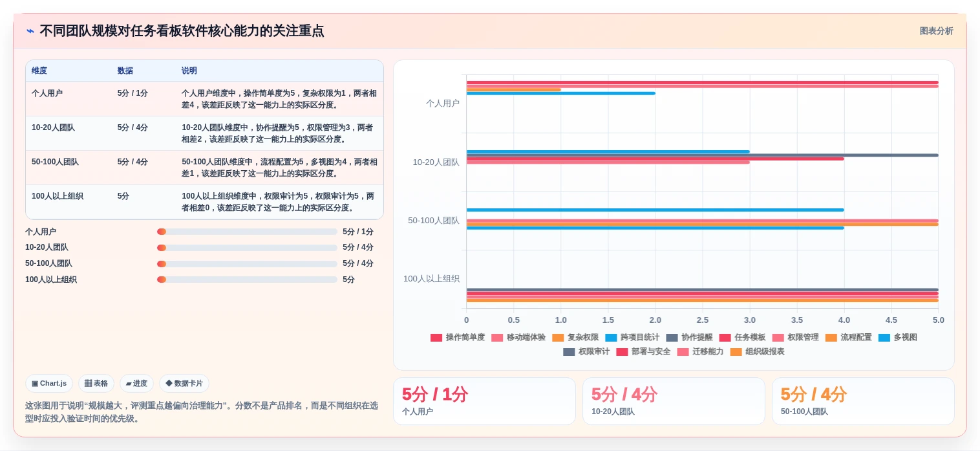Image resolution: width=980 pixels, height=451 pixels.
Task: Toggle the 移动端体验 legend entry
Action: click(x=518, y=337)
